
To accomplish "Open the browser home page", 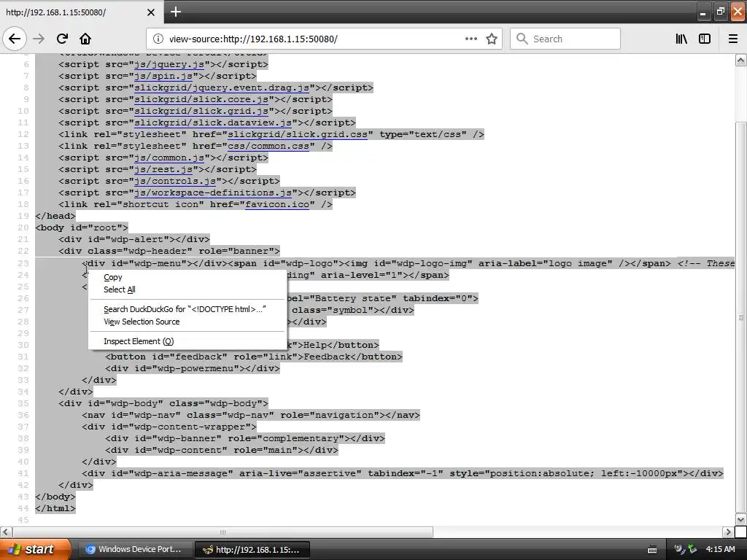I will [85, 39].
